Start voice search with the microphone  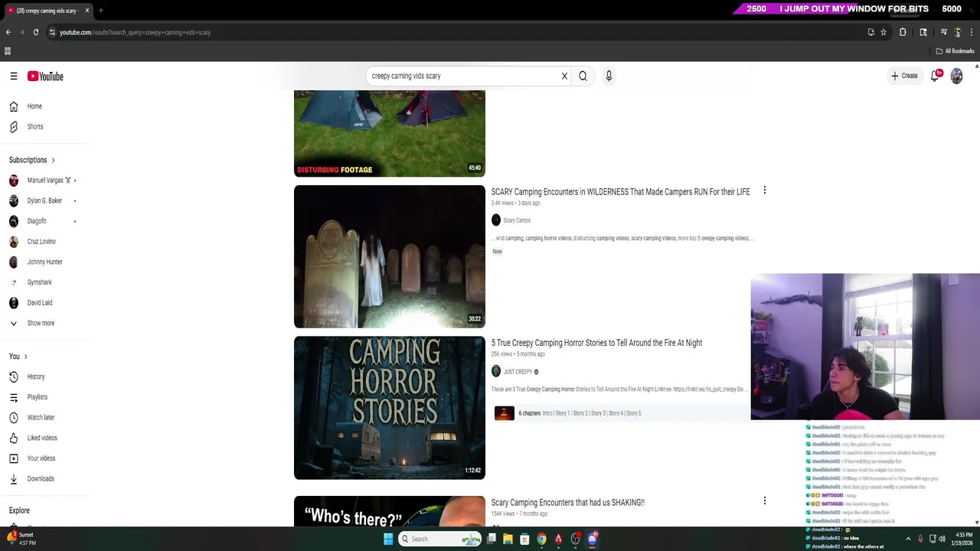pos(609,76)
